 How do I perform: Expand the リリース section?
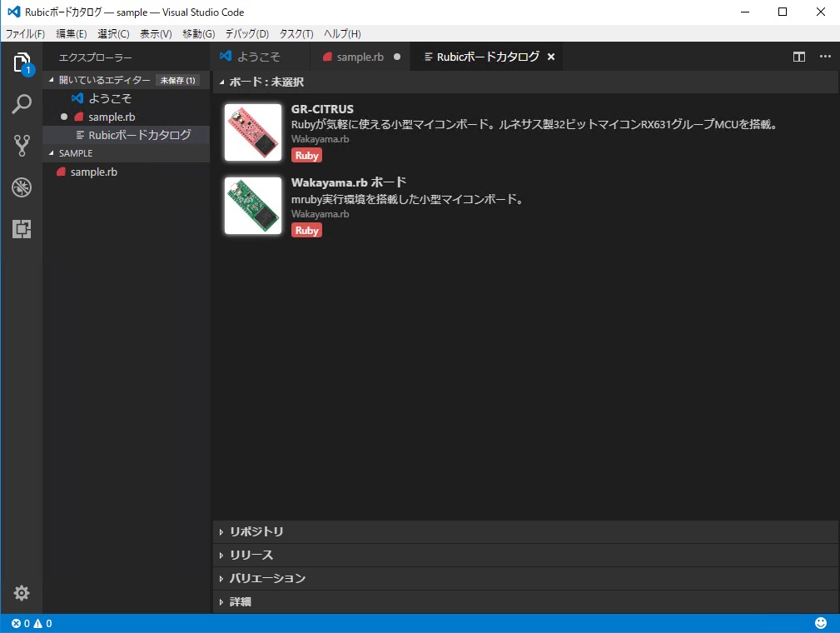(525, 556)
